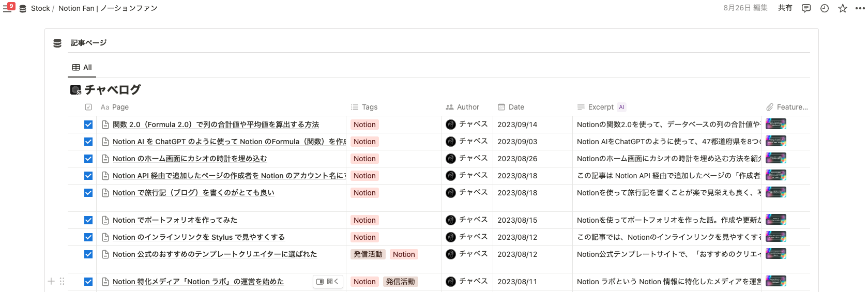
Task: Open the Author column header menu
Action: 463,107
